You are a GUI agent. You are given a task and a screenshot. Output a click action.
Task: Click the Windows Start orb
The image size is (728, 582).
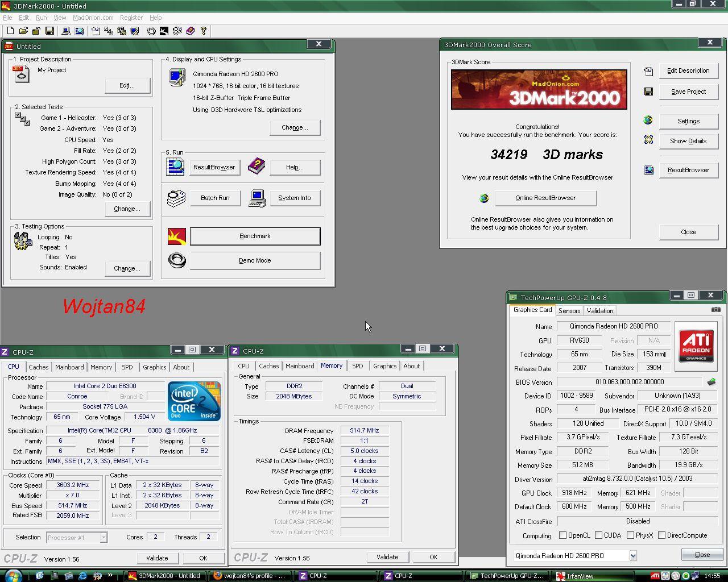(12, 575)
